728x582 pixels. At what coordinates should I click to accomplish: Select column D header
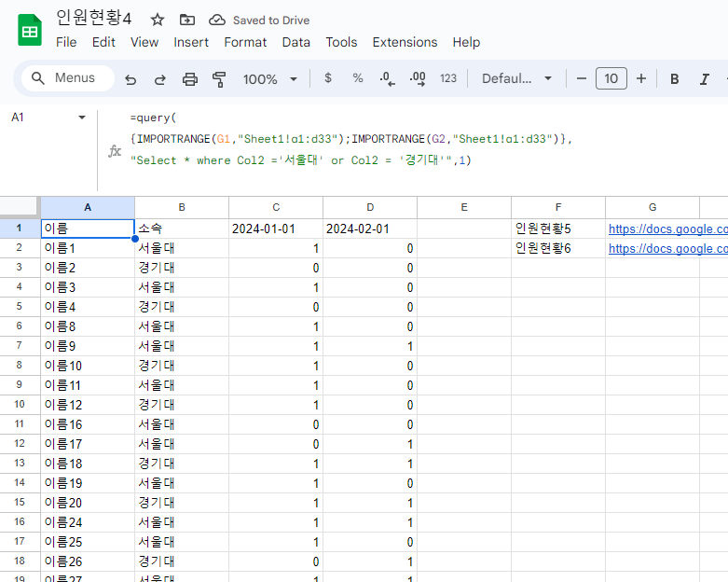pyautogui.click(x=370, y=208)
